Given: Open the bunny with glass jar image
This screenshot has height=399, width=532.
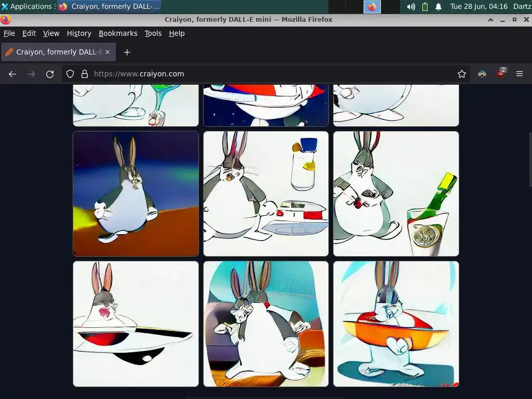Looking at the screenshot, I should 265,193.
